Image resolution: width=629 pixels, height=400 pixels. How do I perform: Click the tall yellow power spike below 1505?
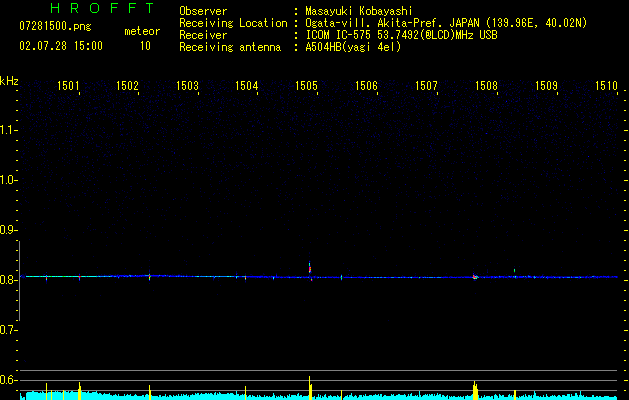pos(310,388)
